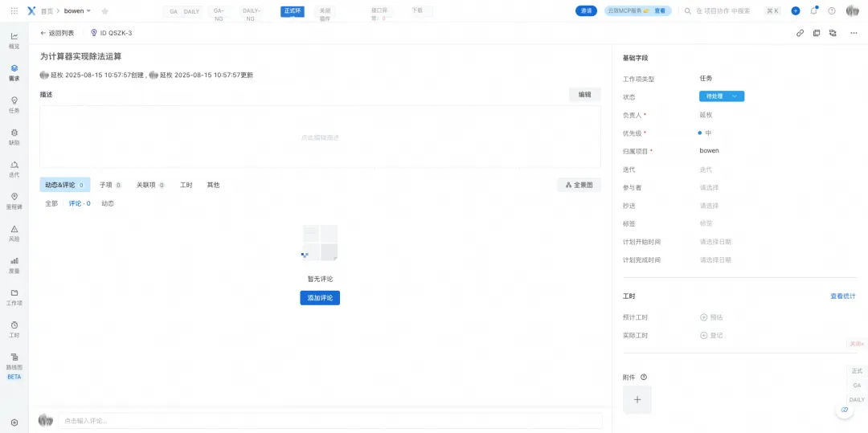
Task: Select 评论 · 0 filter
Action: (x=80, y=203)
